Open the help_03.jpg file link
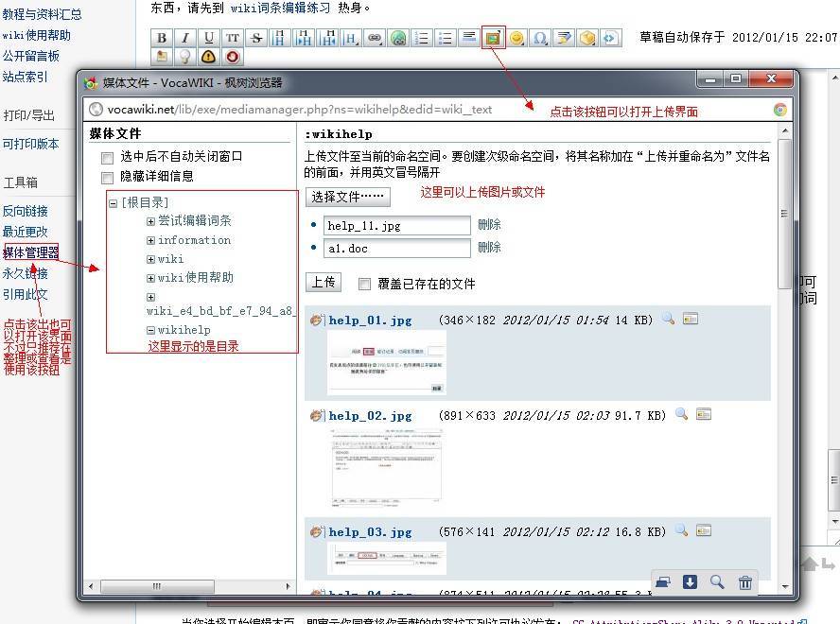The image size is (840, 624). (370, 532)
